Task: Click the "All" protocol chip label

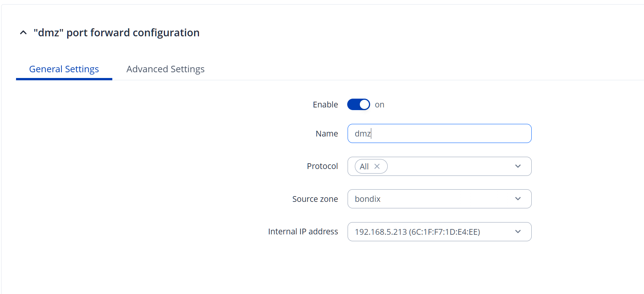Action: pos(364,167)
